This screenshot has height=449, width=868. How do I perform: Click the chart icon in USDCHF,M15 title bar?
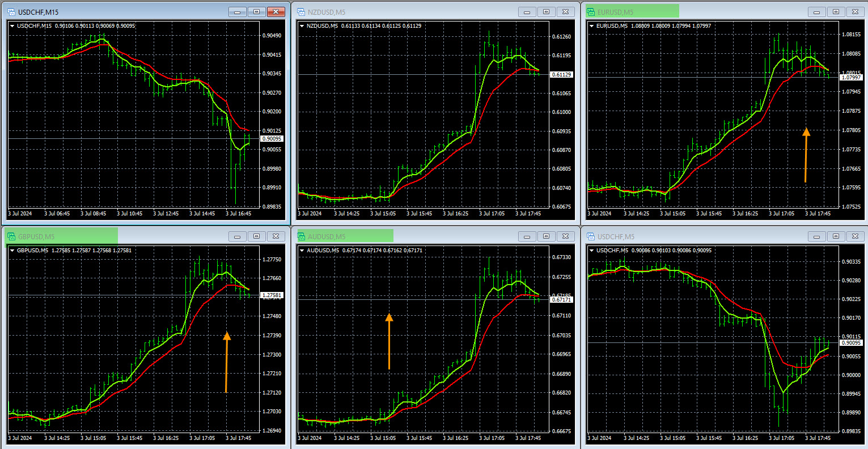11,12
